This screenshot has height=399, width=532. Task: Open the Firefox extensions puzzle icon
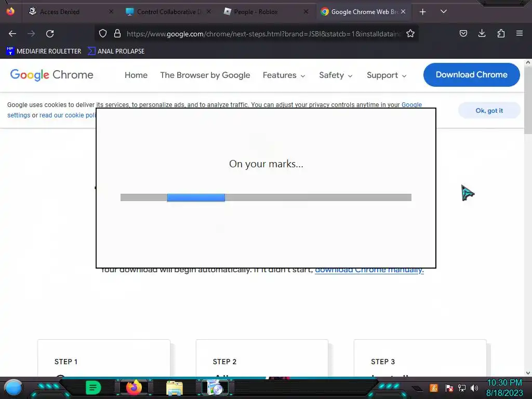(501, 33)
